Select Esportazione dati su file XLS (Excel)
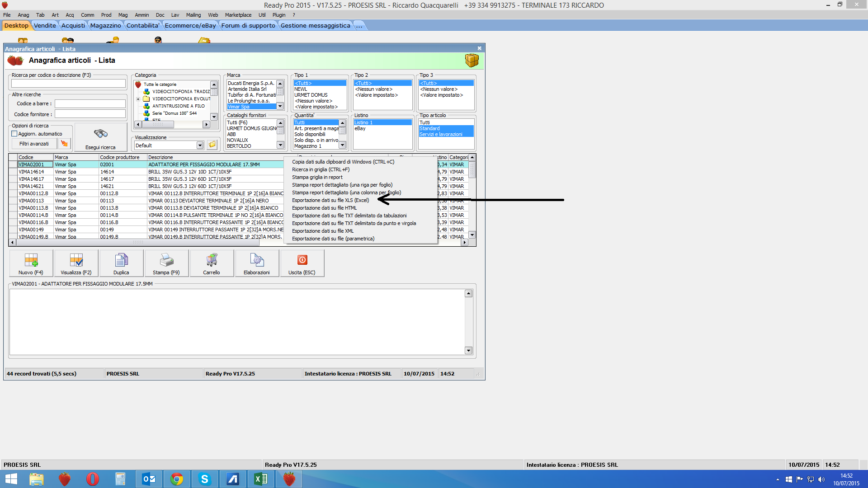 click(x=330, y=200)
